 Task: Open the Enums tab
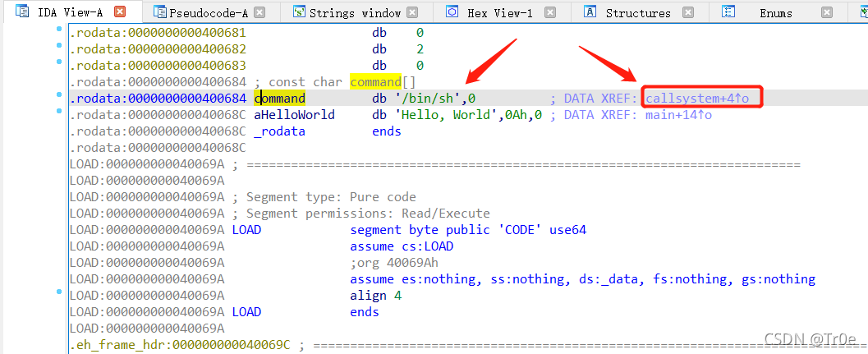[x=775, y=13]
